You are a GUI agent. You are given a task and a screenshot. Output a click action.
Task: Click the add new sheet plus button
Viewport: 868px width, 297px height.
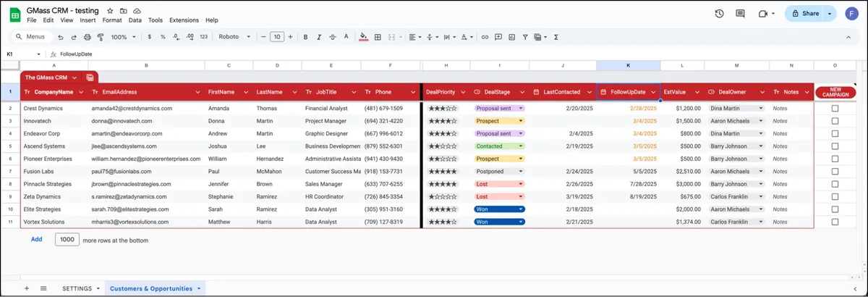[27, 288]
